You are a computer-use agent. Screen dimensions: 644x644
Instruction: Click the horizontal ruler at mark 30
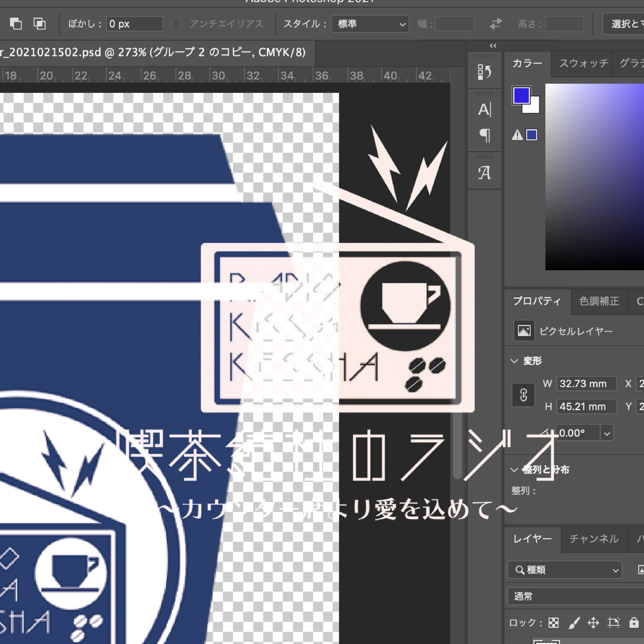pos(218,76)
